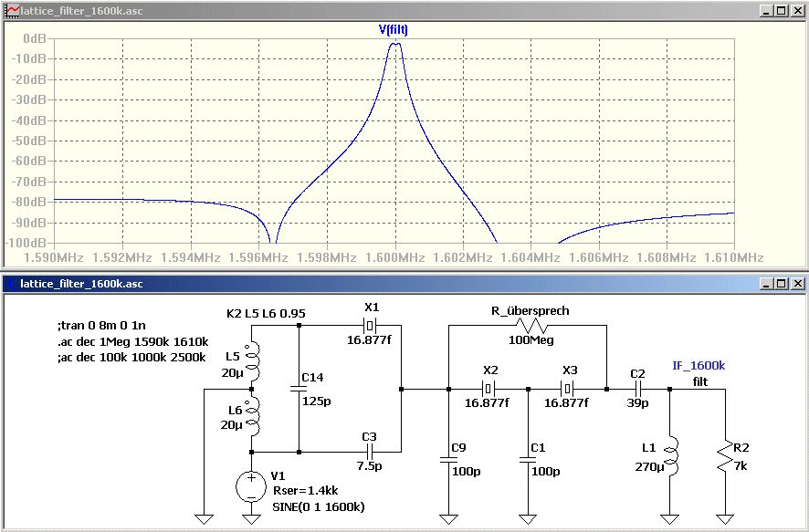This screenshot has width=809, height=532.
Task: Select the crystal X2 component
Action: [x=489, y=388]
